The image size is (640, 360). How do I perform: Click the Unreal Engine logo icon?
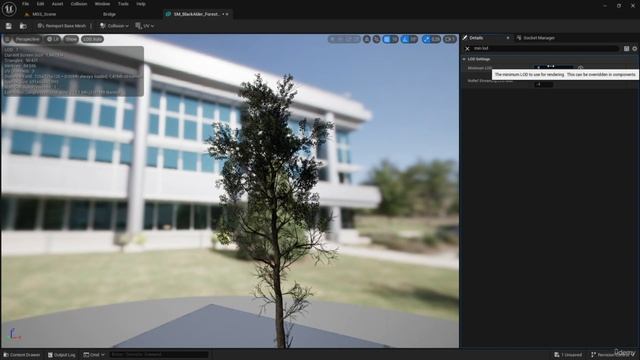point(9,9)
